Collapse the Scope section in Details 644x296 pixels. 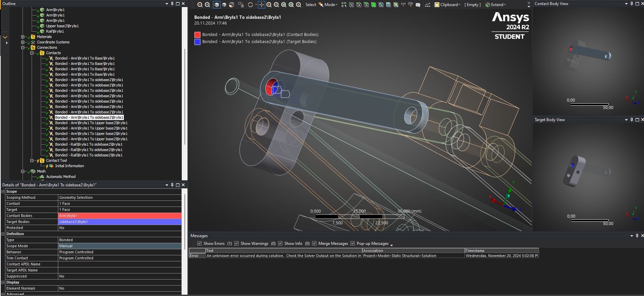pyautogui.click(x=3, y=191)
